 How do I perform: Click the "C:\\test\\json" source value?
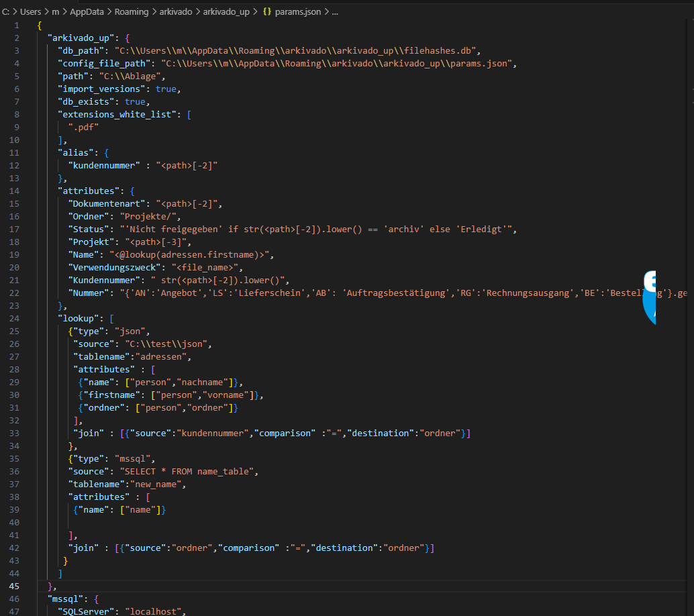pyautogui.click(x=166, y=344)
